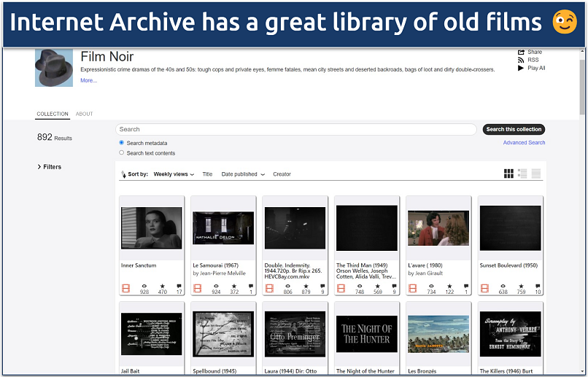This screenshot has height=377, width=588.
Task: Open the L'avare (1980) thumbnail
Action: pyautogui.click(x=438, y=228)
